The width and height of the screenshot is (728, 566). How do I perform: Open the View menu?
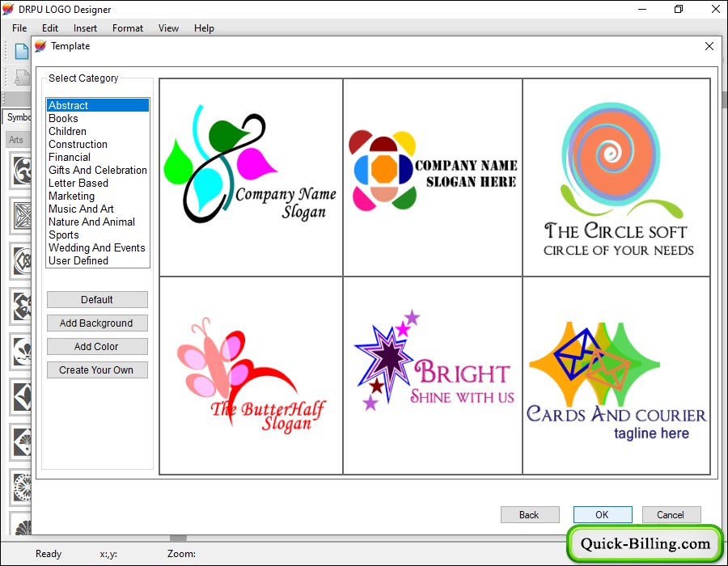[168, 28]
